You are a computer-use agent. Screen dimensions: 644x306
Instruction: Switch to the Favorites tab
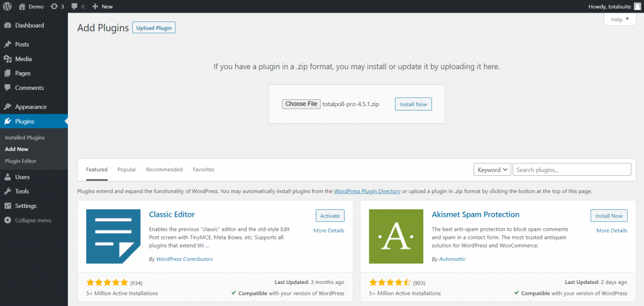[203, 170]
